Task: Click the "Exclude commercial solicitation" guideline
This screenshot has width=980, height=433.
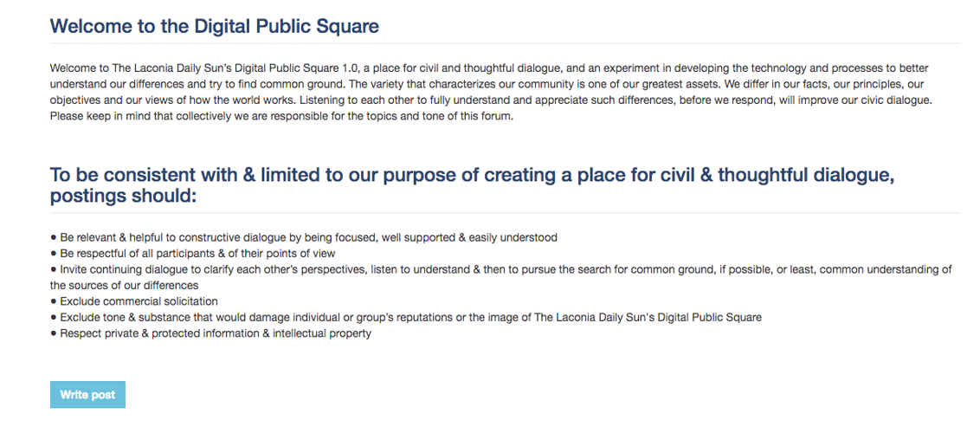Action: (139, 301)
